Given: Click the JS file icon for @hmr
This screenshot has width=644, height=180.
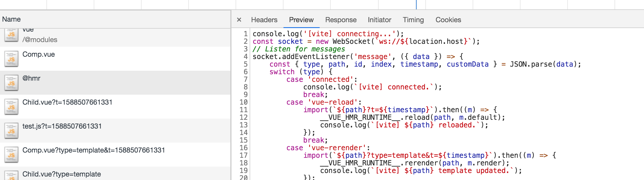Looking at the screenshot, I should pyautogui.click(x=11, y=83).
